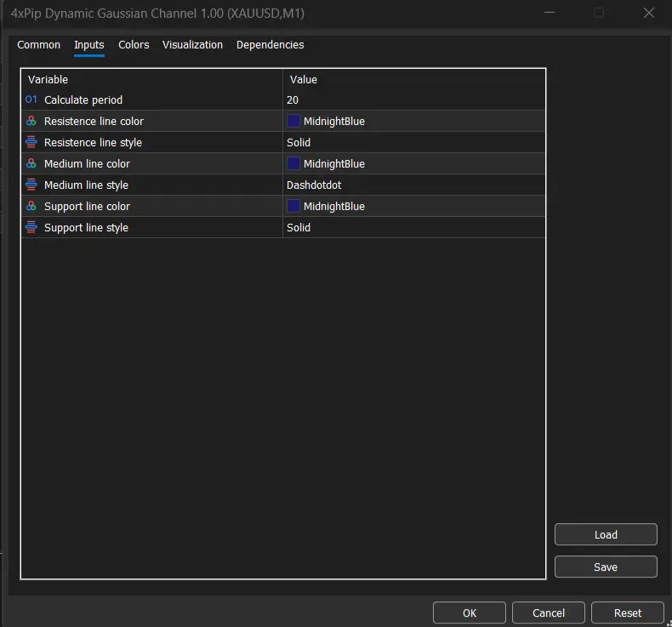
Task: Open the Medium line style Dashdotdot dropdown
Action: [413, 185]
